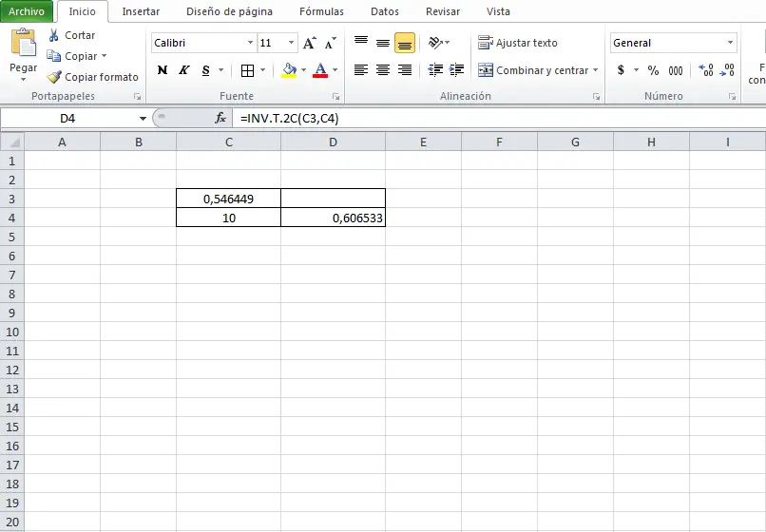Apply the yellow fill color bucket
The width and height of the screenshot is (766, 532).
[x=289, y=70]
